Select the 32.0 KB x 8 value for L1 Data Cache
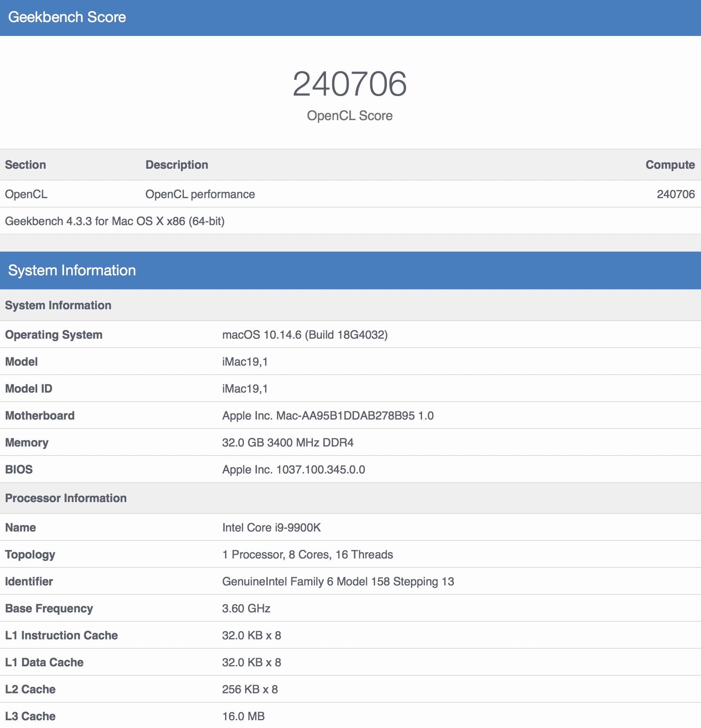The image size is (701, 728). coord(251,662)
